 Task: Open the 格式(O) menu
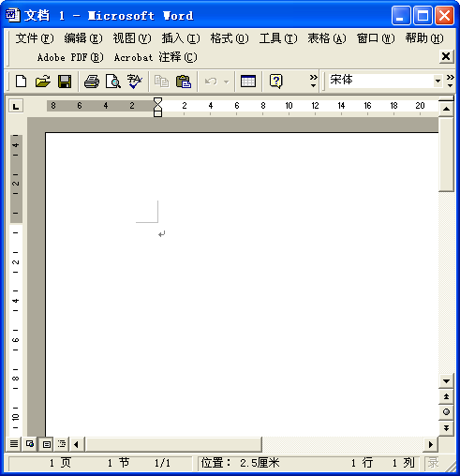[230, 38]
